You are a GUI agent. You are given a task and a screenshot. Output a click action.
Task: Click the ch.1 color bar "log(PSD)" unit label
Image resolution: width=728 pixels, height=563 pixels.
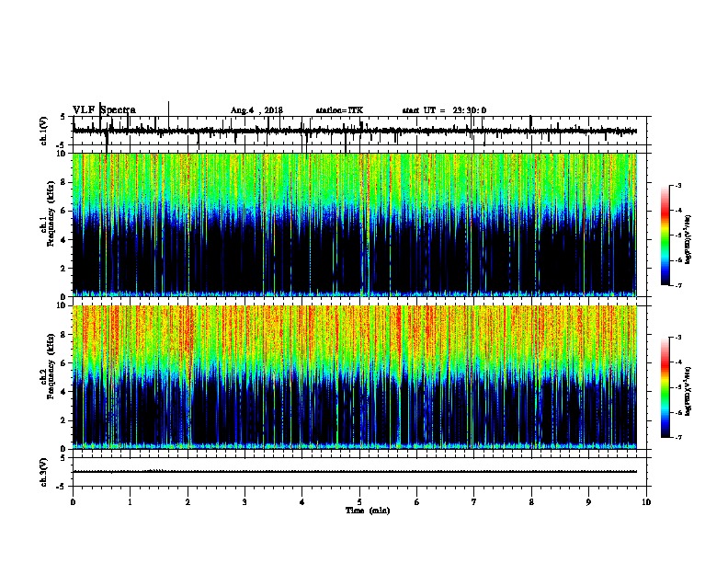coord(688,240)
